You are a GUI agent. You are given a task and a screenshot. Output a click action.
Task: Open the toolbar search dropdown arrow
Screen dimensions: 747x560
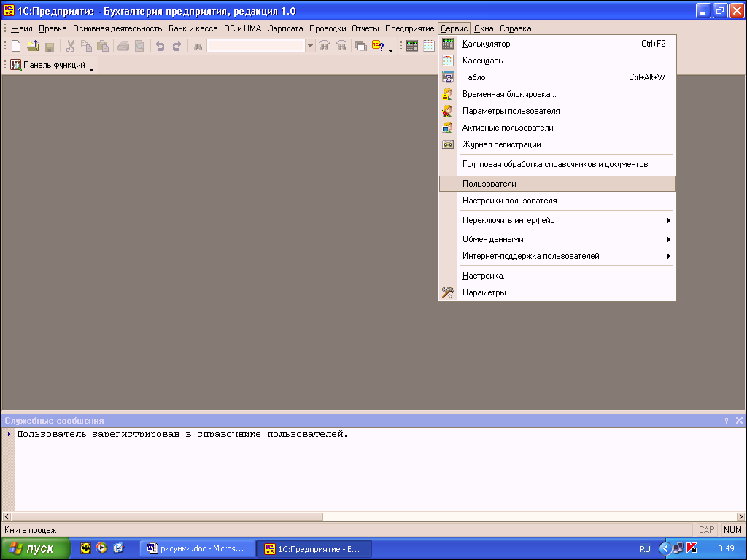pyautogui.click(x=311, y=46)
